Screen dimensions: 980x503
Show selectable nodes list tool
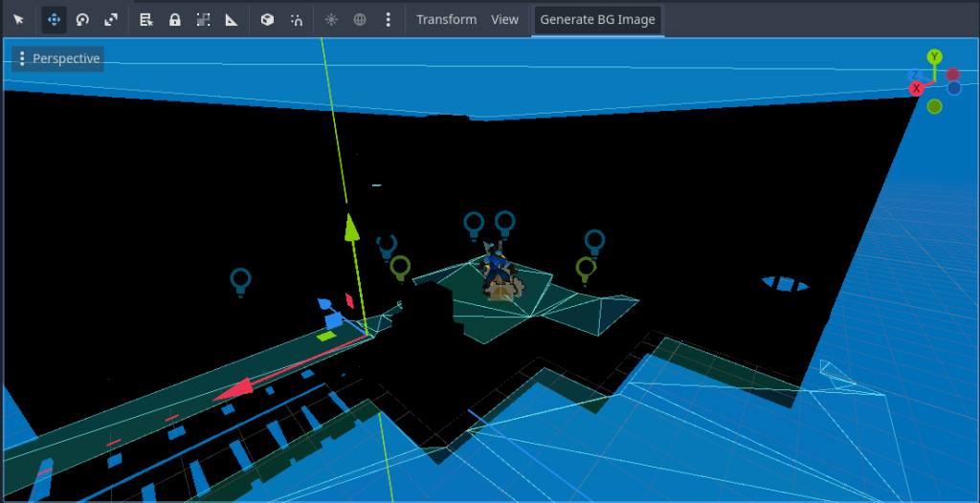146,19
